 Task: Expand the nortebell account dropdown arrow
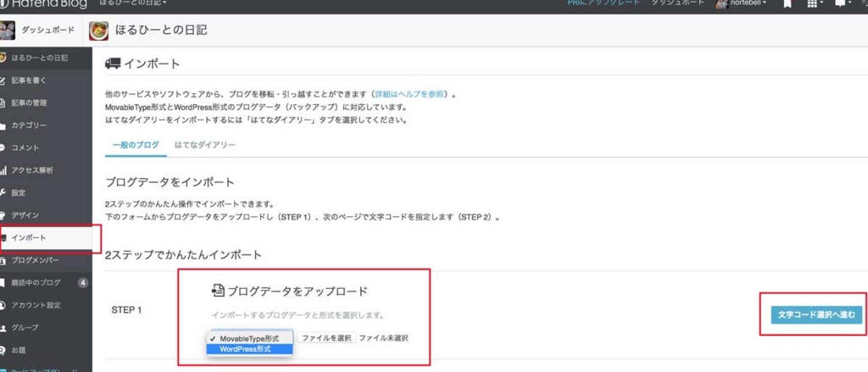point(765,3)
